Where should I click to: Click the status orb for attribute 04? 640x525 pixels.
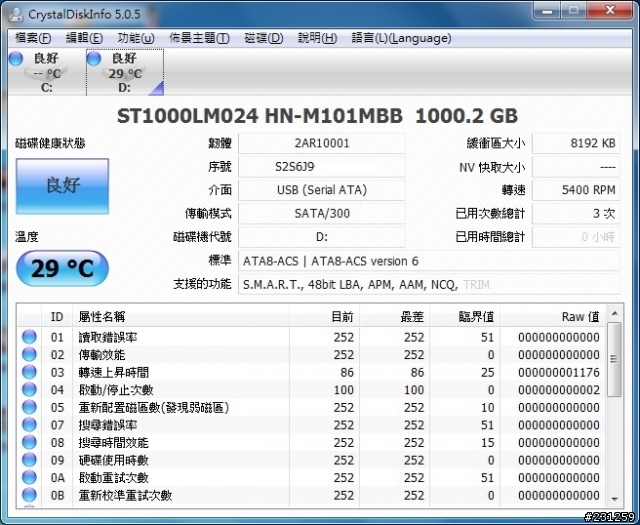29,389
